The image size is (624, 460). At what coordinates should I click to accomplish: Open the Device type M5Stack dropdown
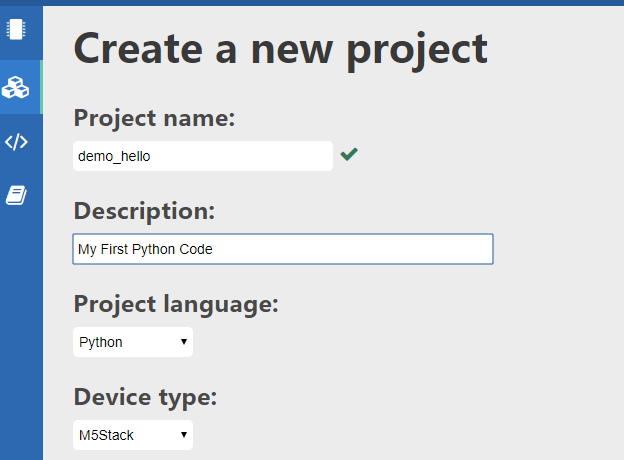[133, 435]
